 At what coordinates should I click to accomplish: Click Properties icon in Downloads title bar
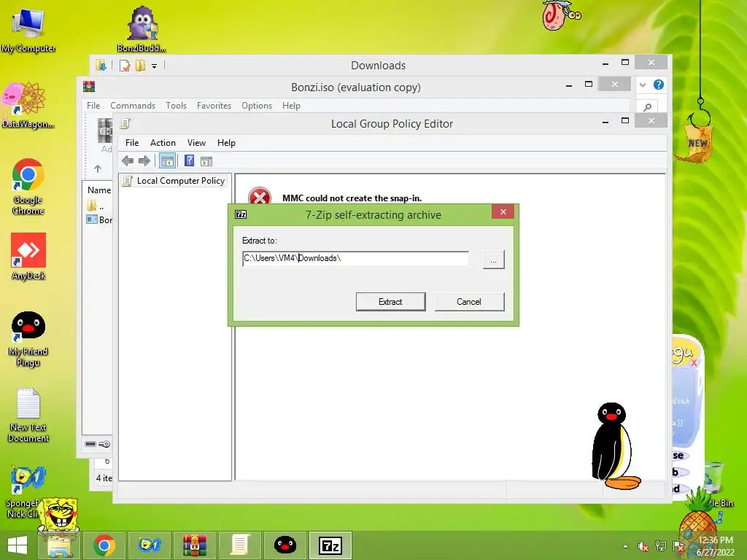point(125,66)
